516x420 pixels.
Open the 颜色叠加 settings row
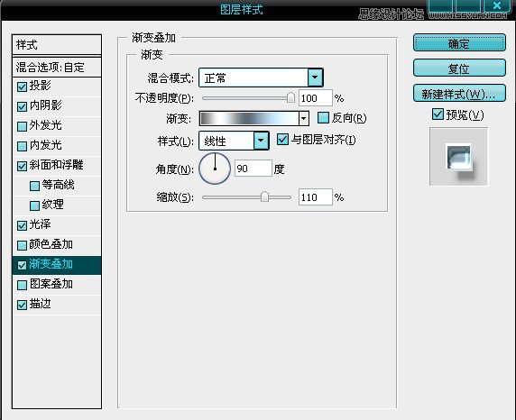(x=57, y=245)
